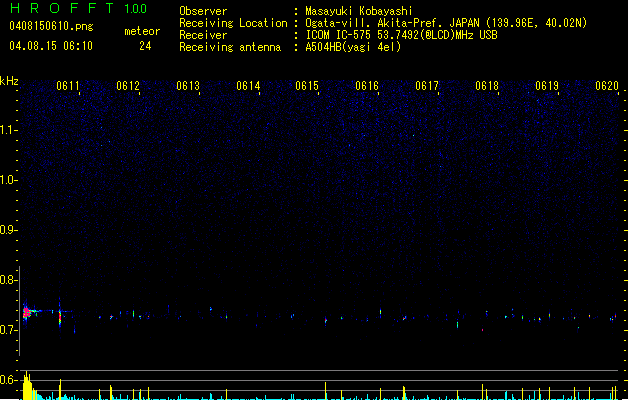
Task: Click the antenna value A504HB(yagi 4el)
Action: (353, 47)
